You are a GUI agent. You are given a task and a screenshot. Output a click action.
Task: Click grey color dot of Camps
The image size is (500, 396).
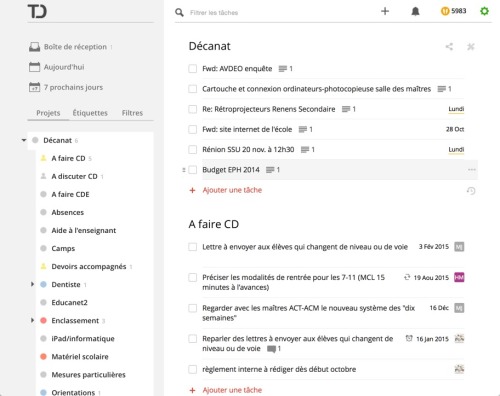click(43, 248)
